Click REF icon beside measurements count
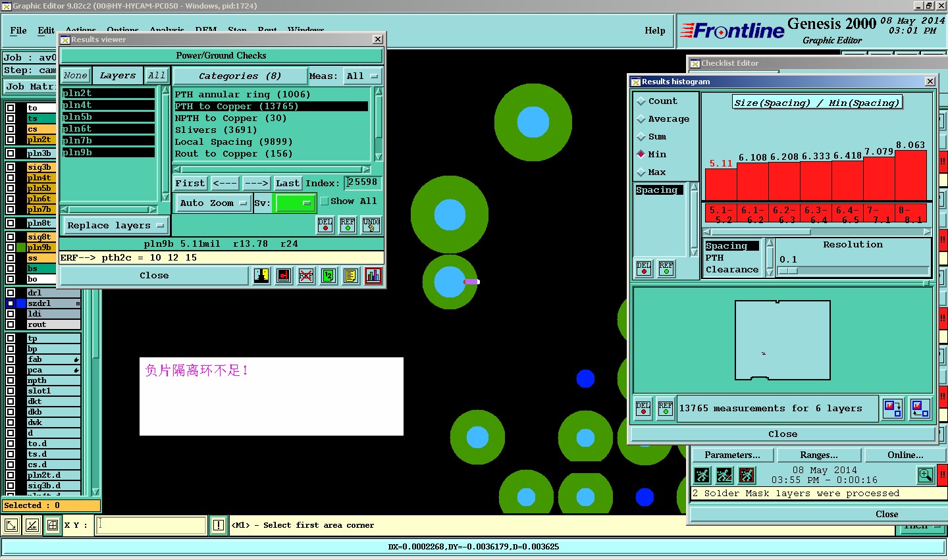 (666, 409)
